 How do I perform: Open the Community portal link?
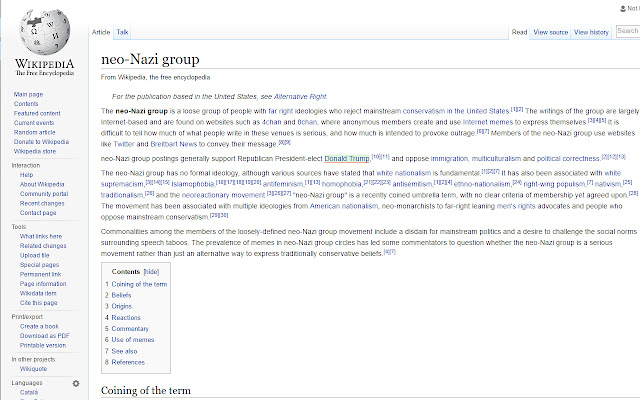44,193
